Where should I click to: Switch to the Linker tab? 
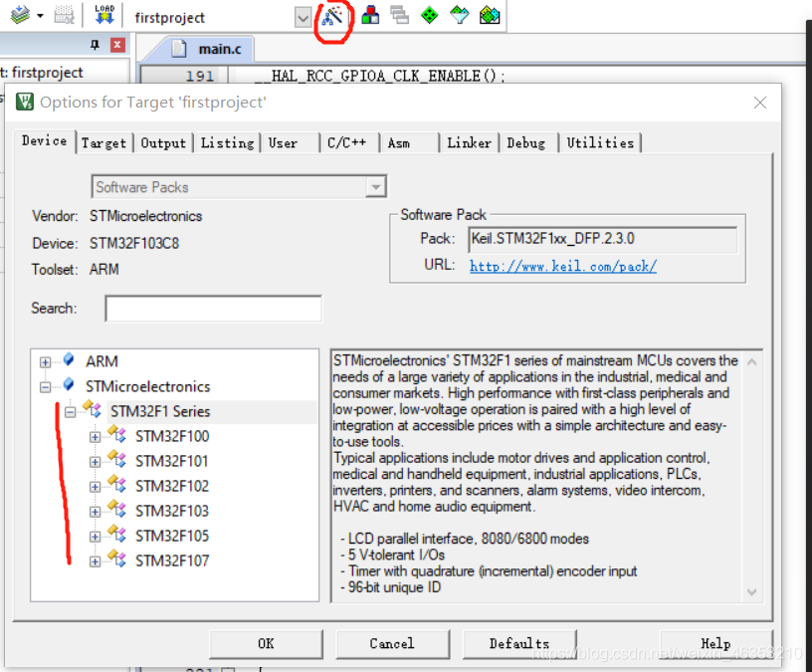[x=469, y=143]
